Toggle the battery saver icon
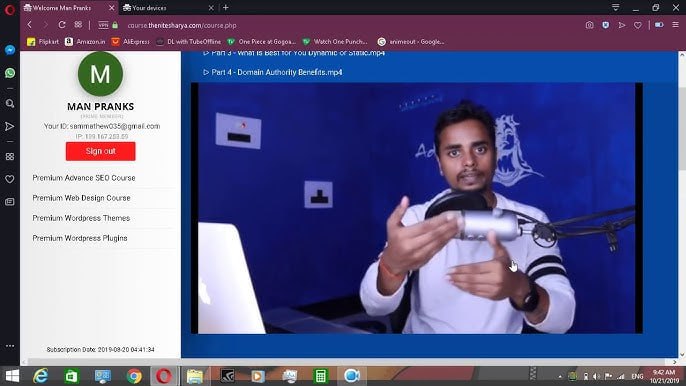Image resolution: width=686 pixels, height=386 pixels. coord(659,25)
